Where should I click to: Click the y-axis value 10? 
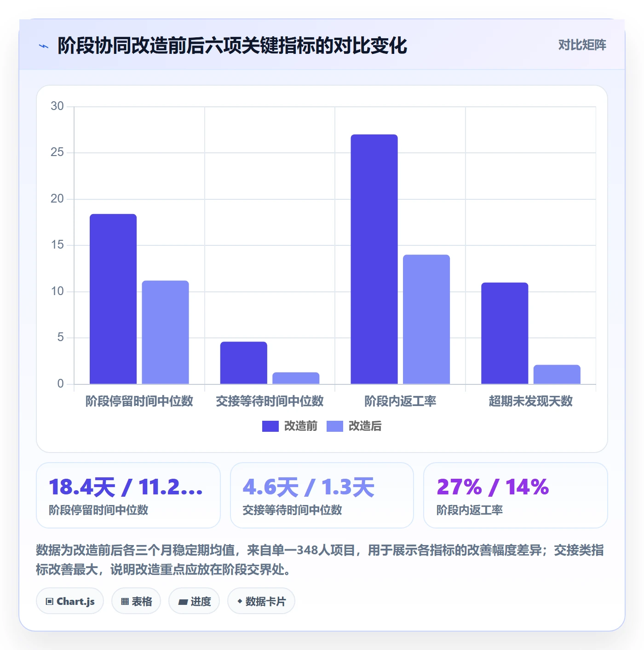57,291
